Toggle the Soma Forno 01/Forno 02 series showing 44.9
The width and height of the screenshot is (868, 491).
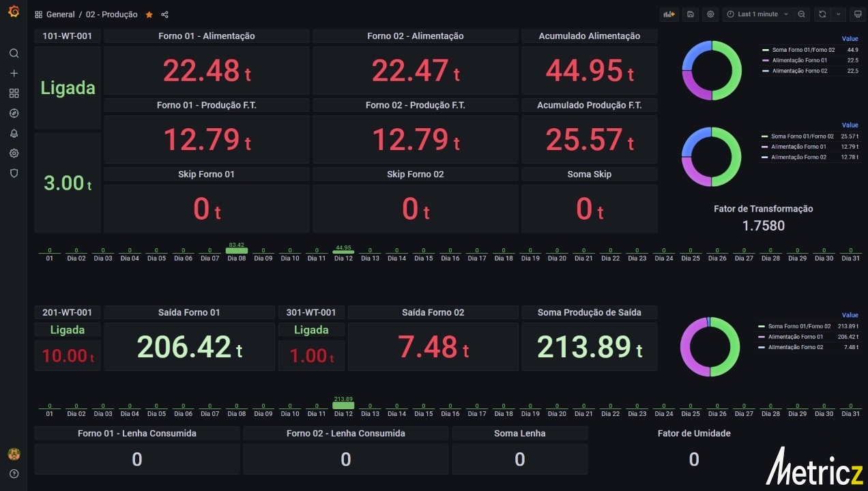(803, 50)
